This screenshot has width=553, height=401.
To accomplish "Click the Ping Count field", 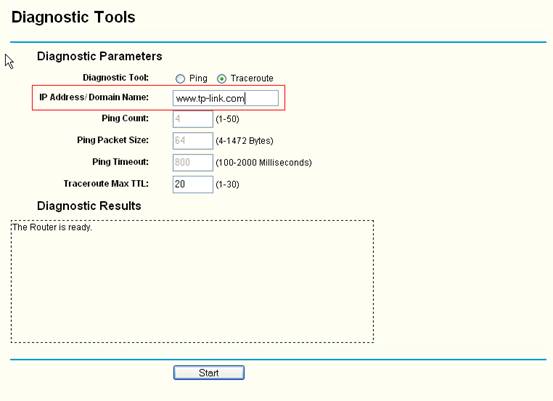I will click(193, 119).
